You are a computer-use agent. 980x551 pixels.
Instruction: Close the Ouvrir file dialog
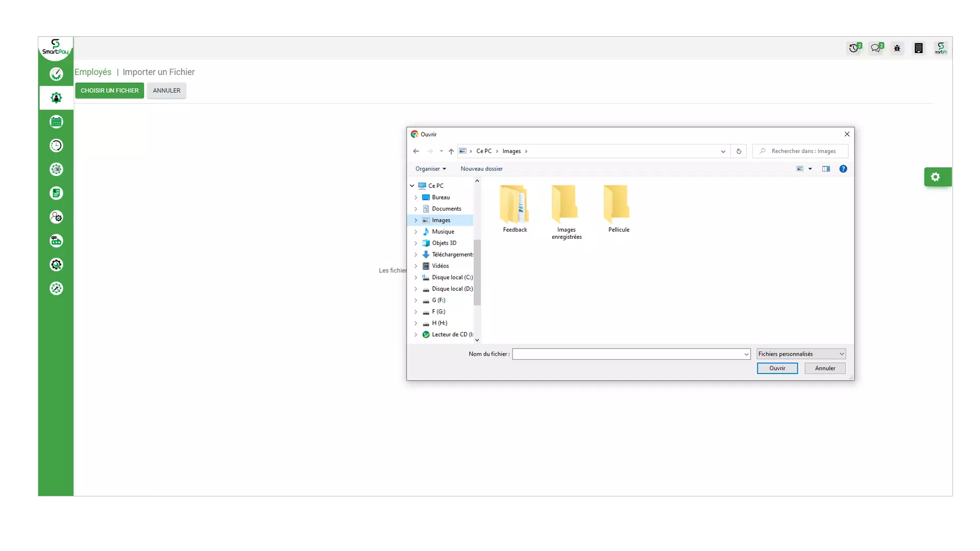[847, 134]
